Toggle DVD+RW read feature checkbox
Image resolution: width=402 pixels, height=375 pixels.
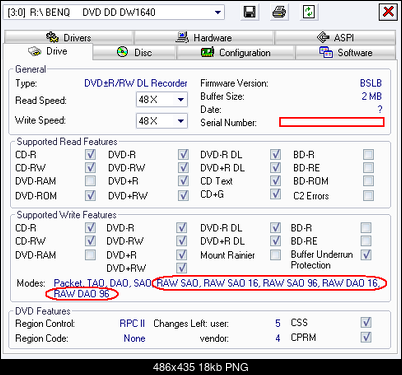pyautogui.click(x=183, y=195)
